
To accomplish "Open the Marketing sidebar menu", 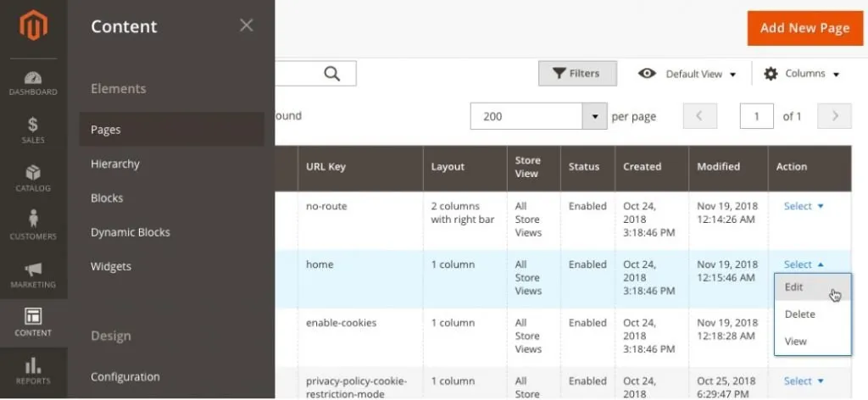I will tap(33, 275).
